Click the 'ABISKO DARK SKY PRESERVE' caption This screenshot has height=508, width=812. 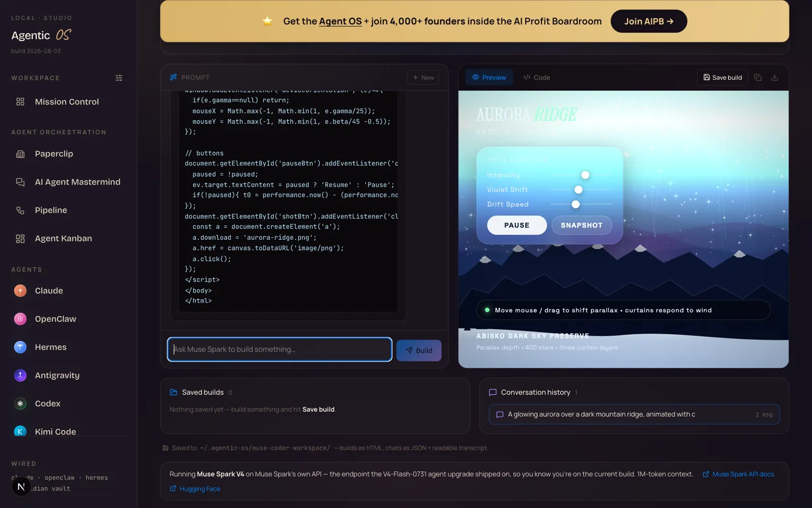coord(532,336)
